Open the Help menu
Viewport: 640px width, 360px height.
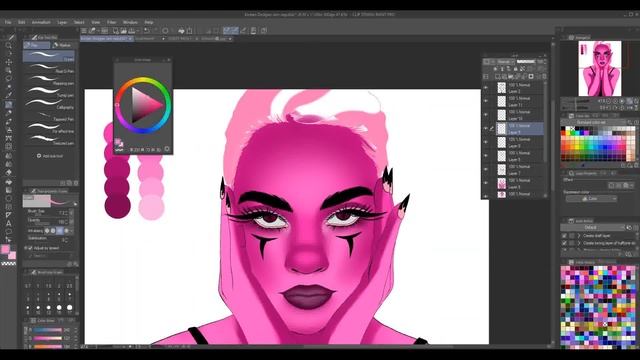tap(149, 22)
